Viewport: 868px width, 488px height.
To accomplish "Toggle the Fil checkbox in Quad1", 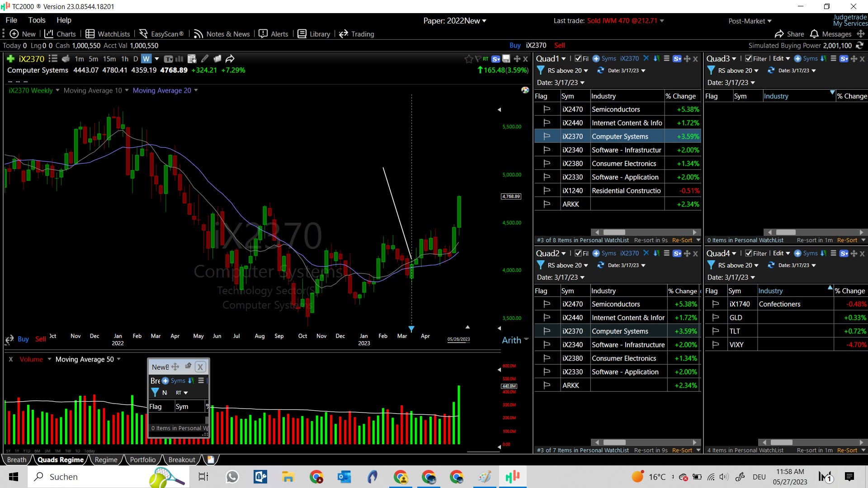I will click(x=578, y=59).
